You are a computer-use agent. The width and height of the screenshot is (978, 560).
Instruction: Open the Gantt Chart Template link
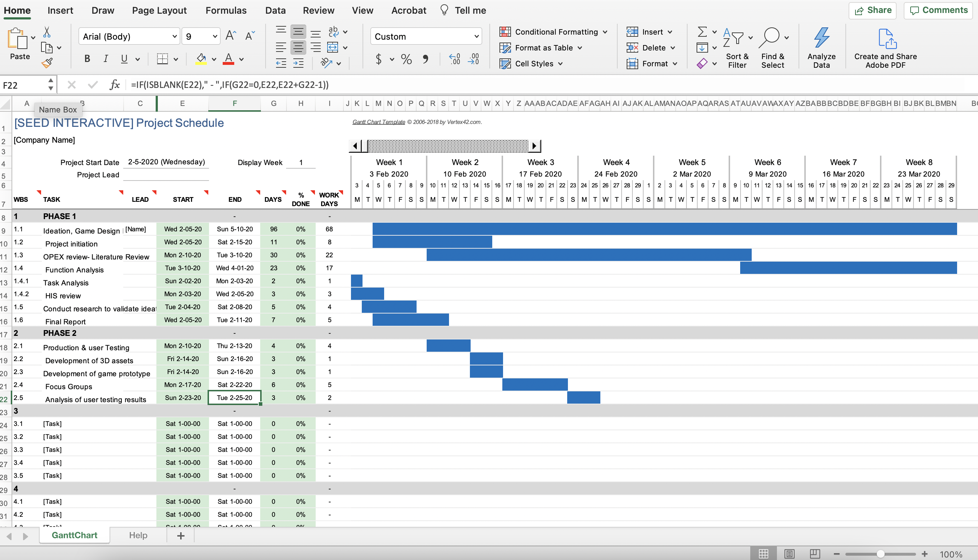pyautogui.click(x=378, y=122)
